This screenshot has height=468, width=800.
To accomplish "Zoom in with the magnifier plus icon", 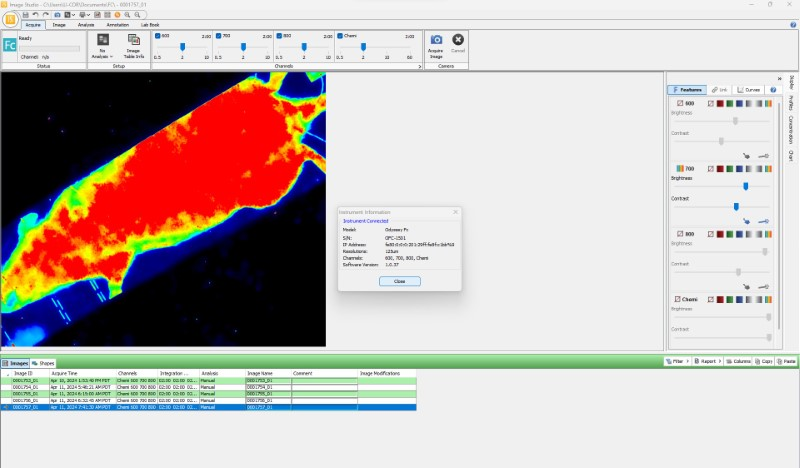I will point(127,15).
